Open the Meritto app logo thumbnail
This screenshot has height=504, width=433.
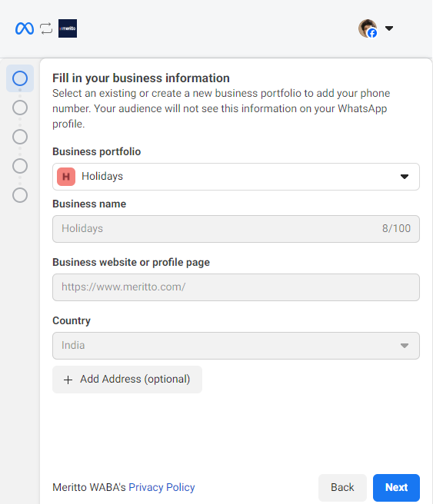(68, 28)
